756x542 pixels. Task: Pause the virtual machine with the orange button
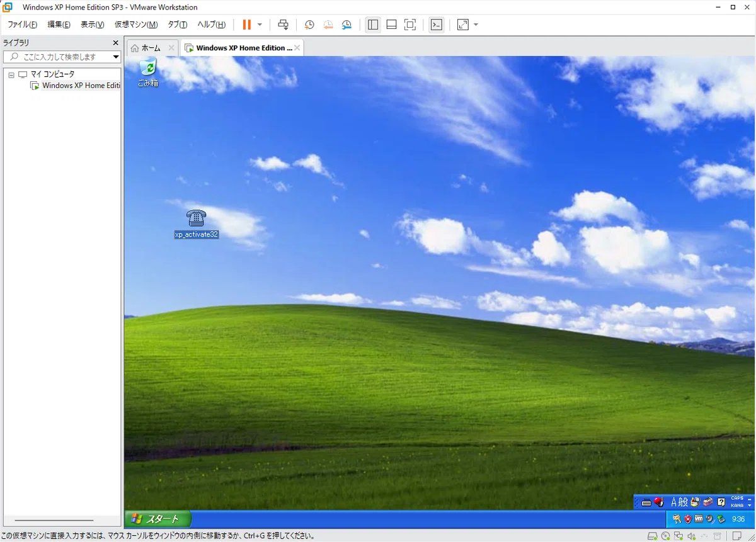click(246, 25)
